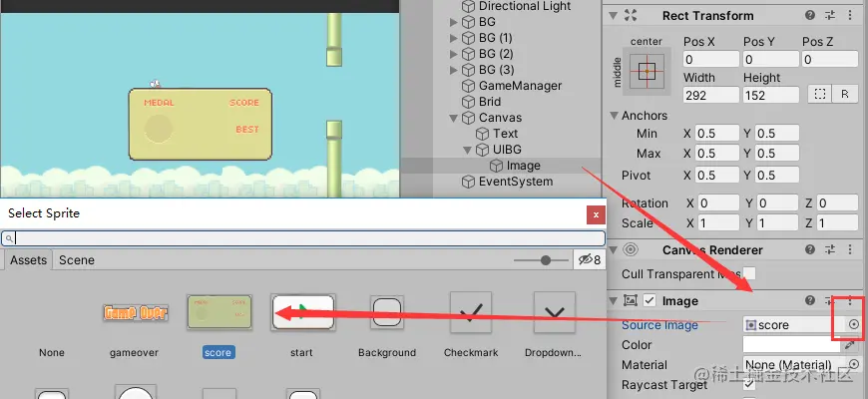The height and width of the screenshot is (399, 868).
Task: Click the cube icon beside Directional Light
Action: coord(469,6)
